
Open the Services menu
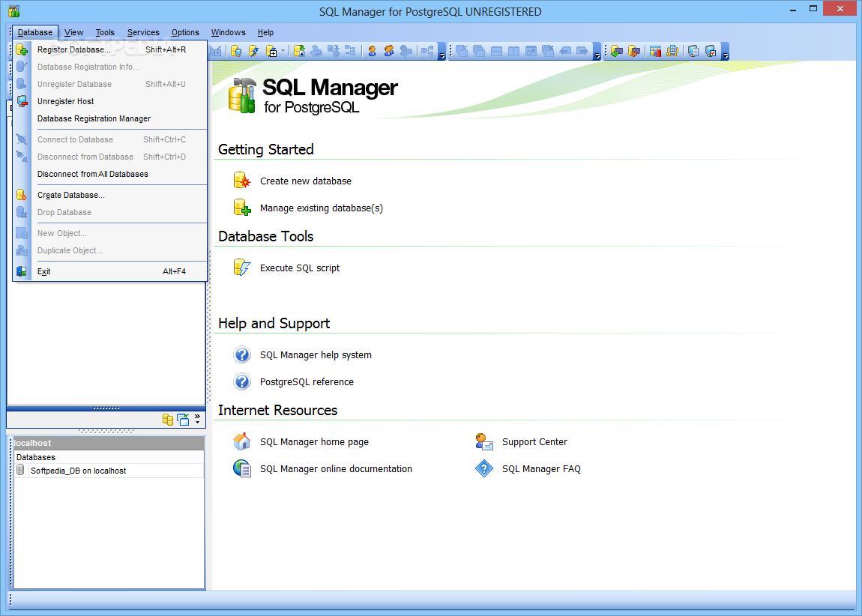[143, 32]
